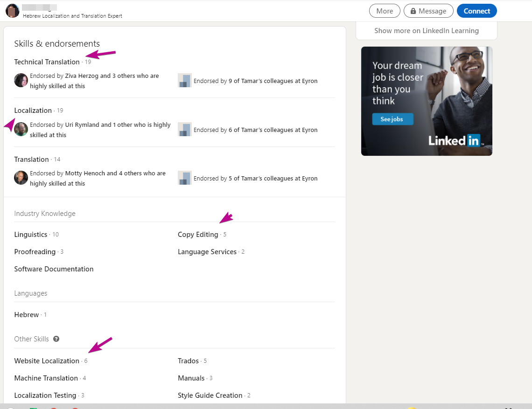
Task: Click the profile avatar in the sticky header
Action: click(x=12, y=11)
